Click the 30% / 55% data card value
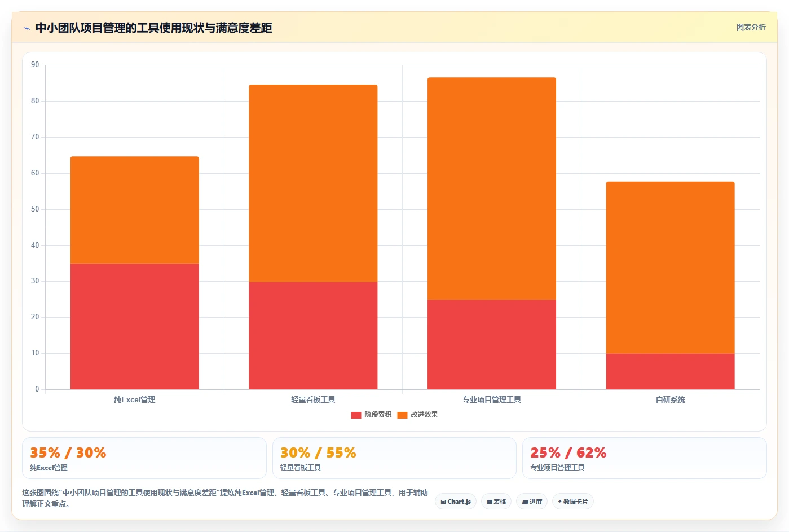789x532 pixels. pos(318,452)
